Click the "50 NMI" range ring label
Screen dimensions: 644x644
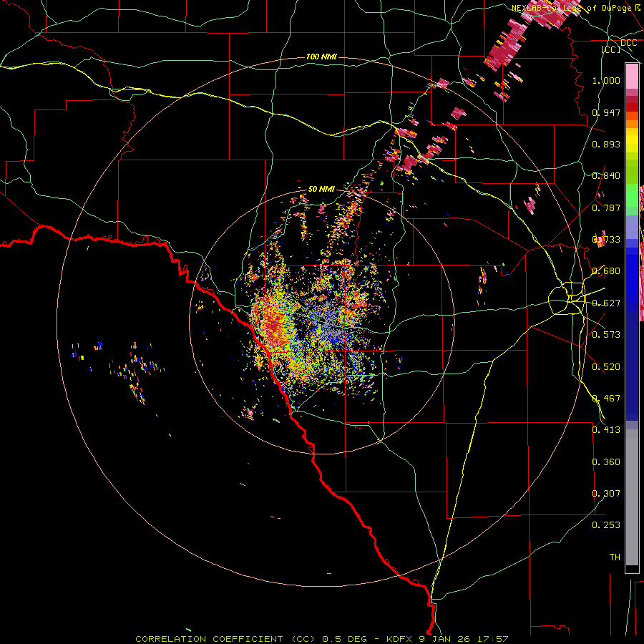pyautogui.click(x=321, y=189)
